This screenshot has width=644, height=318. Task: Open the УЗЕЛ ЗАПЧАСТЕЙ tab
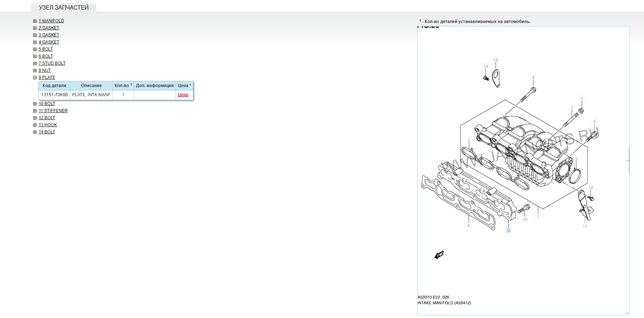(64, 7)
